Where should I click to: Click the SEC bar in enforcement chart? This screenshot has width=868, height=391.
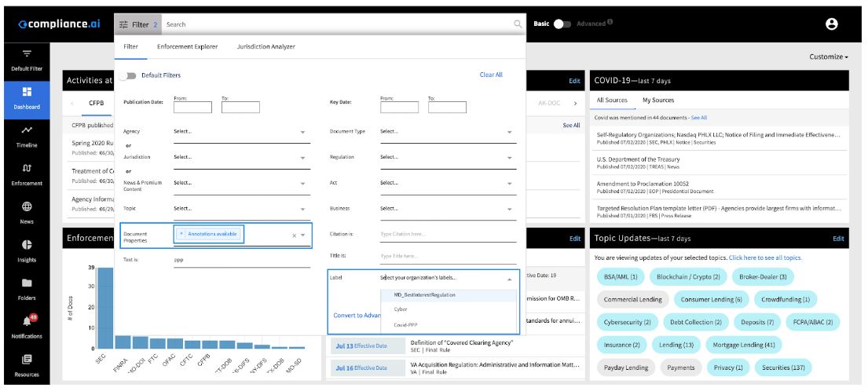pyautogui.click(x=105, y=308)
